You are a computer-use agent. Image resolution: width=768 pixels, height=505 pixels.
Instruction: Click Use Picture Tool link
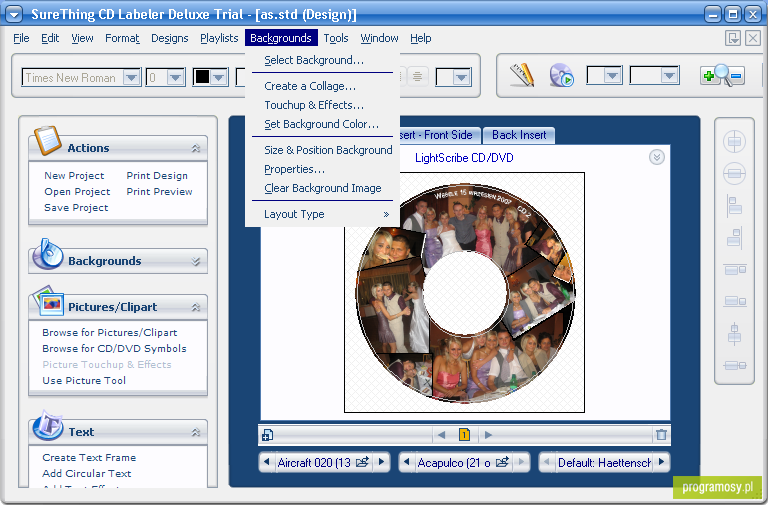pos(84,381)
